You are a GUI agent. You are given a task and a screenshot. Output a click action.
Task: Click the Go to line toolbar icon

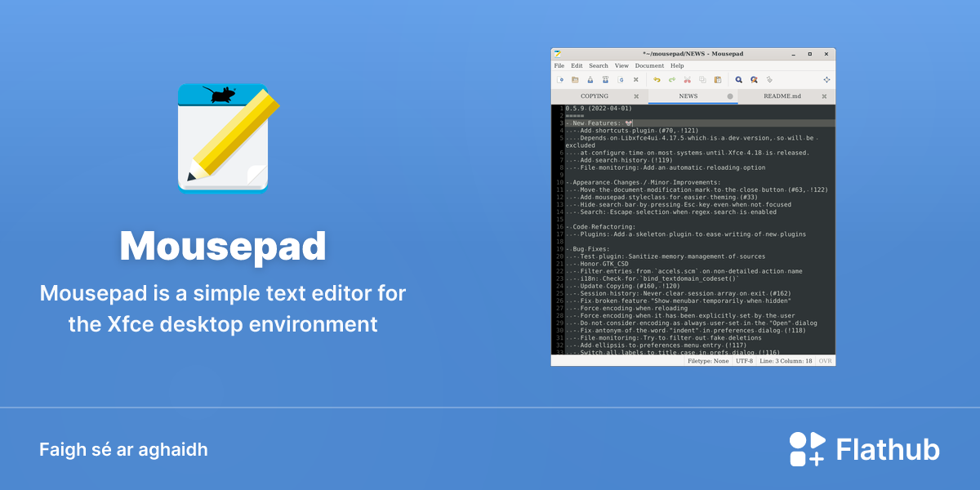[x=769, y=80]
